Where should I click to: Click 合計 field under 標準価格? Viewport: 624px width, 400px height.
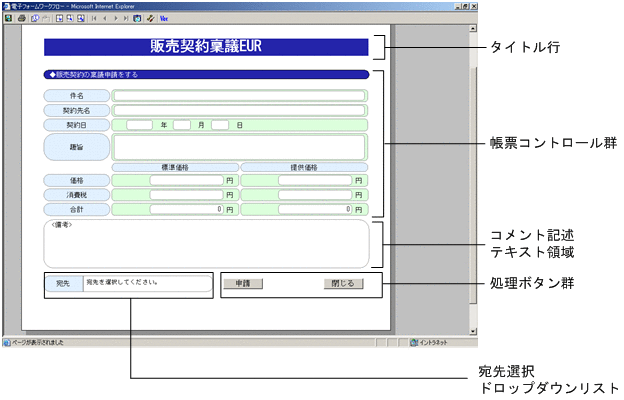pos(187,209)
